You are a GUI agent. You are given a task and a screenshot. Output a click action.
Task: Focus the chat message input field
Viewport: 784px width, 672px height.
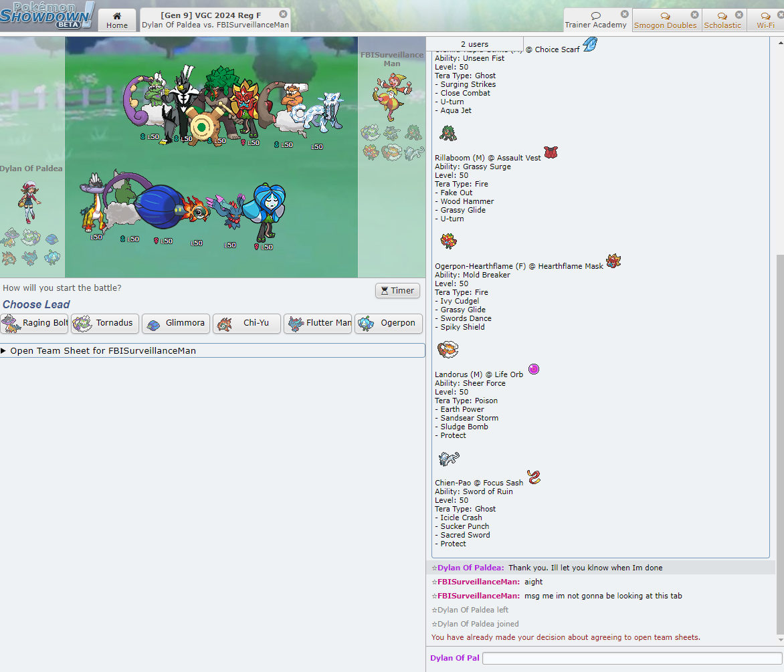pos(633,658)
